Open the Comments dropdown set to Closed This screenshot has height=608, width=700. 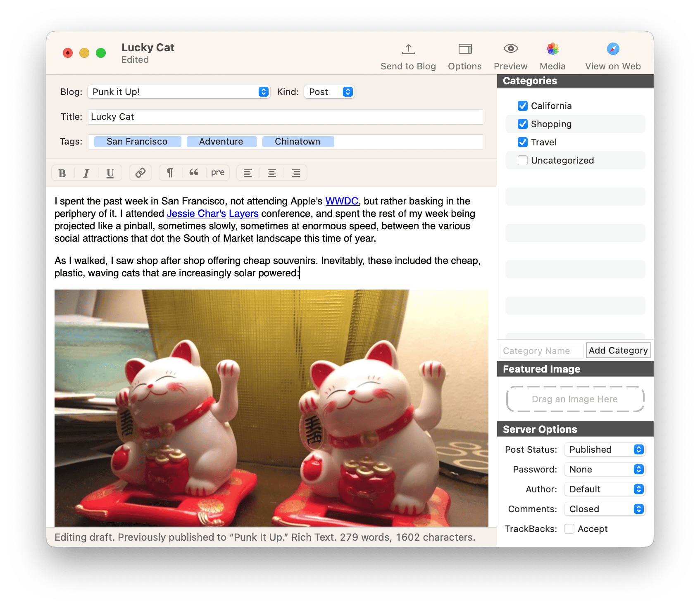(605, 509)
